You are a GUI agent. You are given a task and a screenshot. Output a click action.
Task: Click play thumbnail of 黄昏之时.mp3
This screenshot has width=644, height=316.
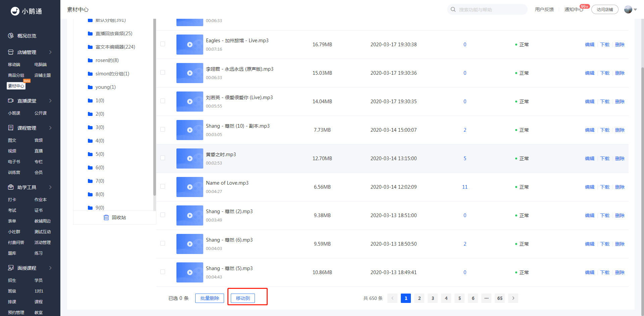[x=190, y=159]
